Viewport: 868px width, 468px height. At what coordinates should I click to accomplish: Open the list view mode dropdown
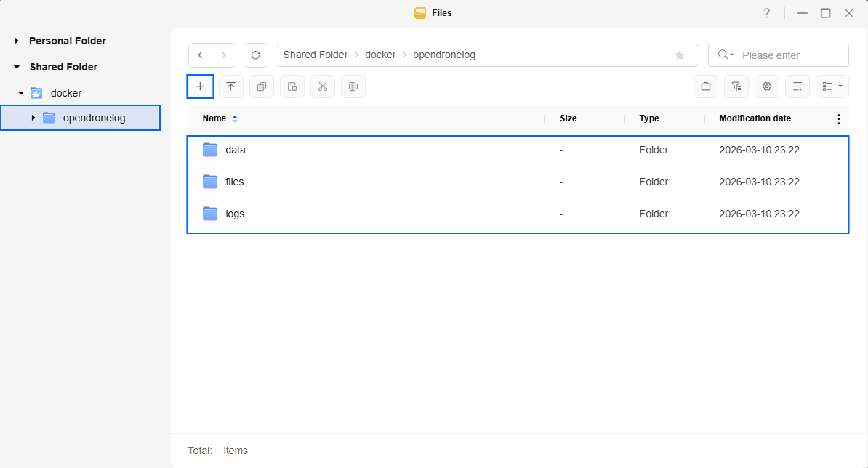832,86
